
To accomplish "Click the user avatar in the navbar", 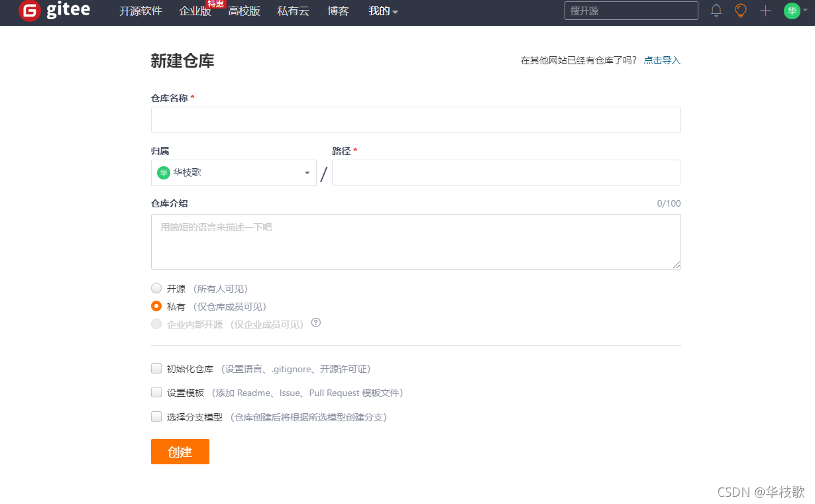I will (791, 11).
